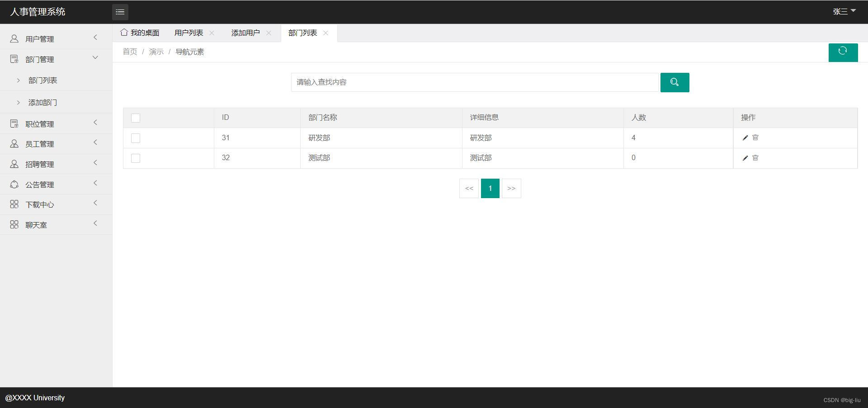Click the 测试部 detail info cell

click(543, 158)
